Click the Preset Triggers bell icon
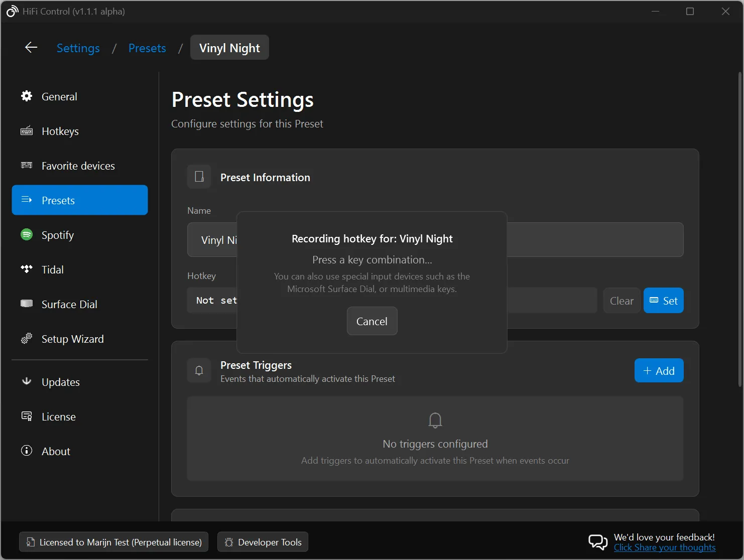 point(199,370)
